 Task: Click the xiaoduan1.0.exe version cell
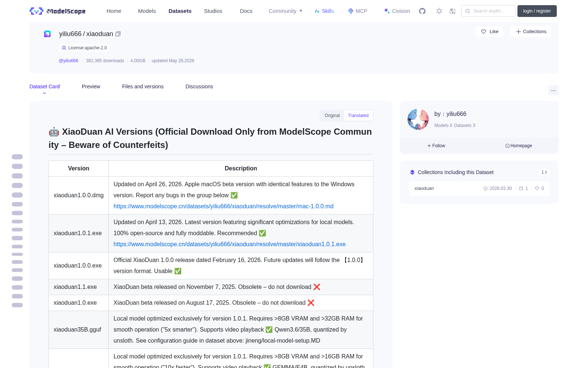pos(79,303)
